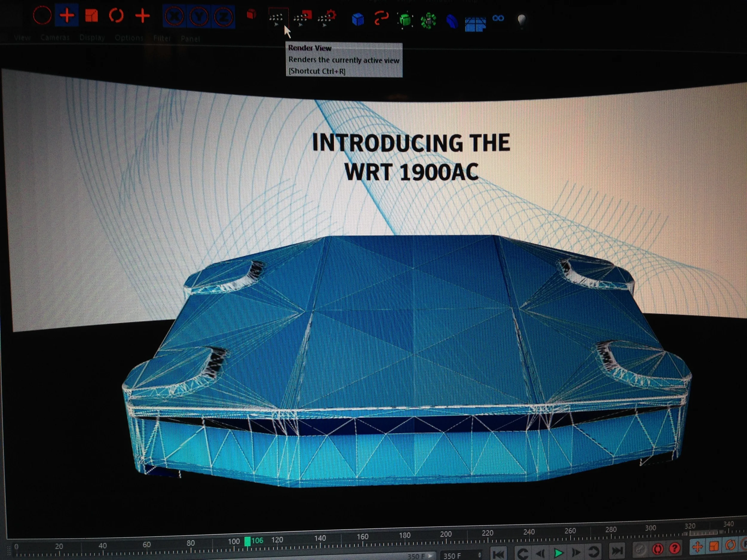
Task: Click the green frame 106 playhead marker
Action: click(247, 541)
